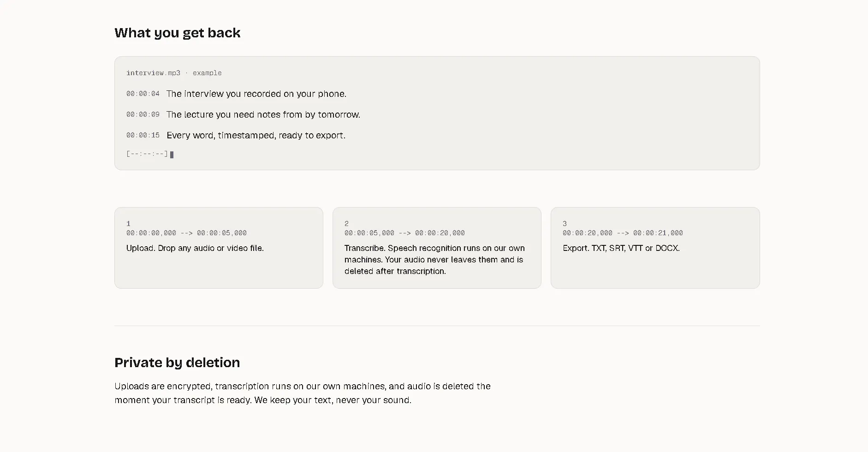Viewport: 868px width, 452px height.
Task: Click the 00:00:15 timestamp
Action: (x=143, y=135)
